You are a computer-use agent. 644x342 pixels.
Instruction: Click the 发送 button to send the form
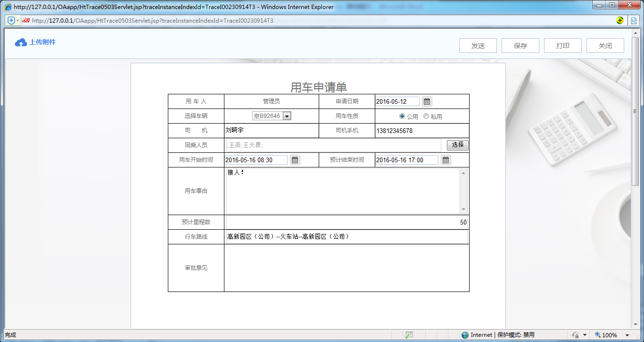tap(478, 45)
